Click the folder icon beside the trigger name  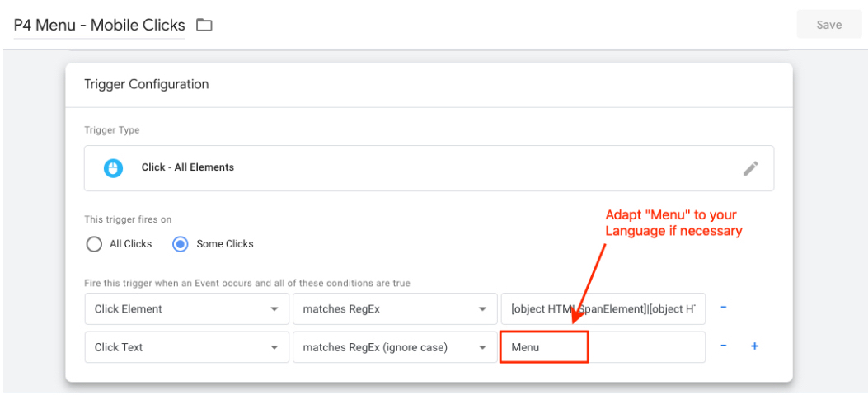tap(204, 25)
